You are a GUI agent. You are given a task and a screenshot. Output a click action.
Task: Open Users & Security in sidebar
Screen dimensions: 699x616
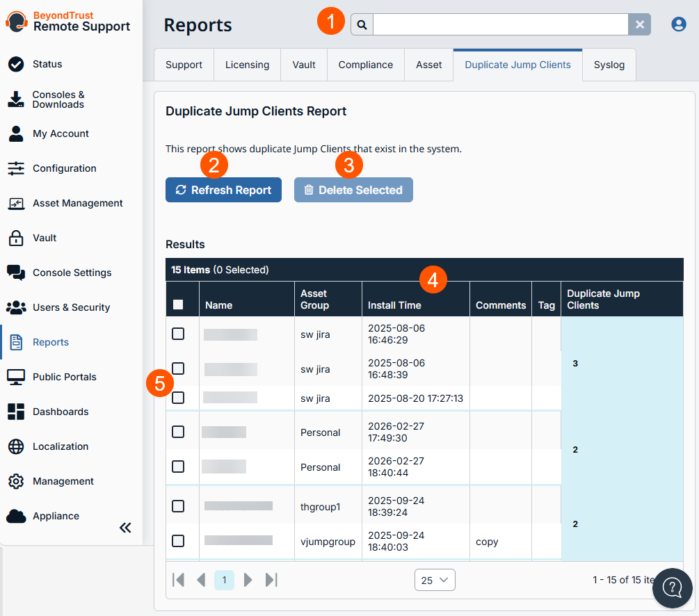click(71, 307)
